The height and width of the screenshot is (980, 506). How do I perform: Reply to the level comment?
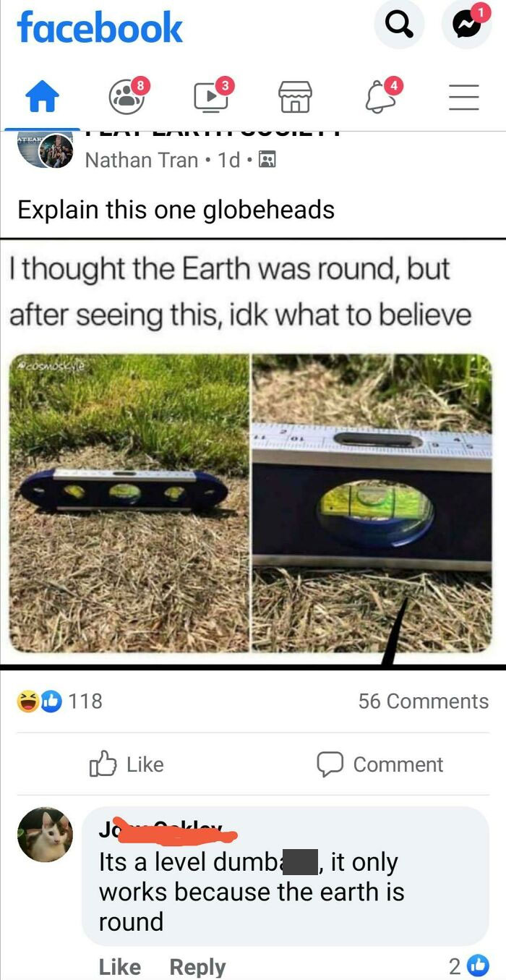coord(197,967)
